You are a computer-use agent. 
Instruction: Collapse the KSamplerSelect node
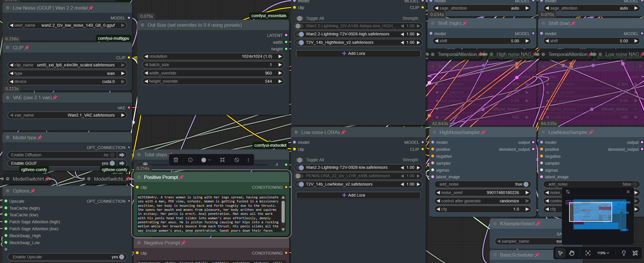(x=495, y=224)
